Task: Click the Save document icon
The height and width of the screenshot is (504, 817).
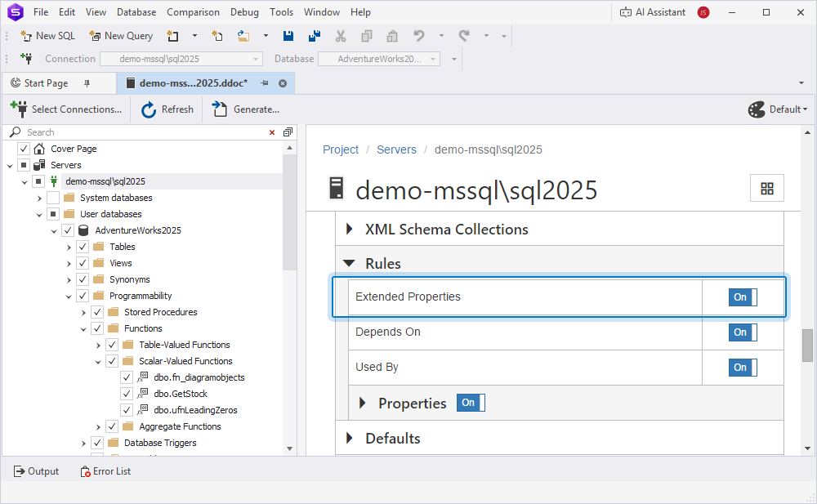Action: 288,35
